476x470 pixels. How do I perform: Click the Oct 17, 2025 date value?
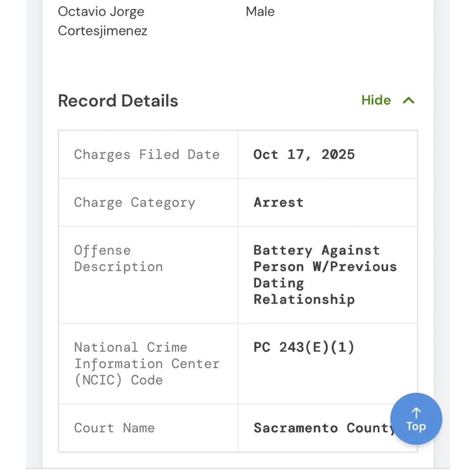point(304,154)
